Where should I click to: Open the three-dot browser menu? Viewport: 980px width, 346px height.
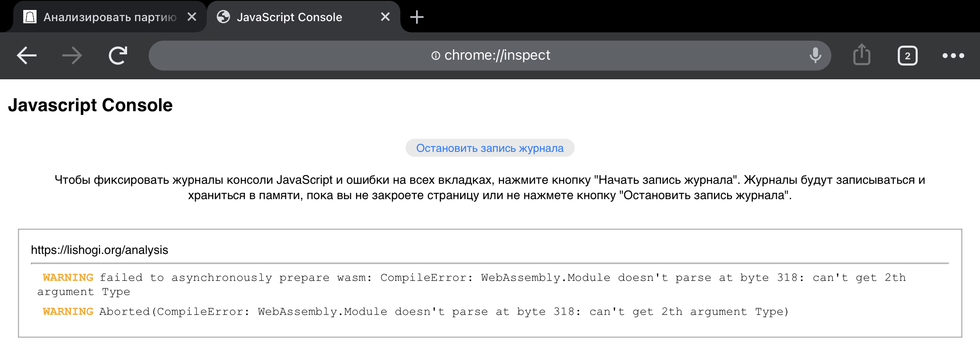(953, 56)
